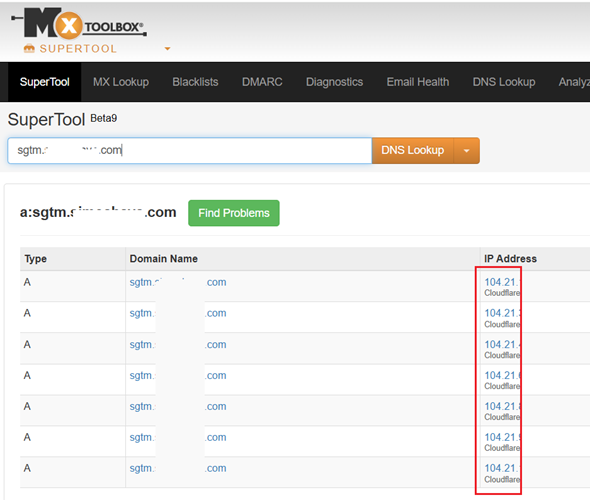Click the orange SuperTool toolbox icon
The height and width of the screenshot is (500, 590).
[29, 48]
